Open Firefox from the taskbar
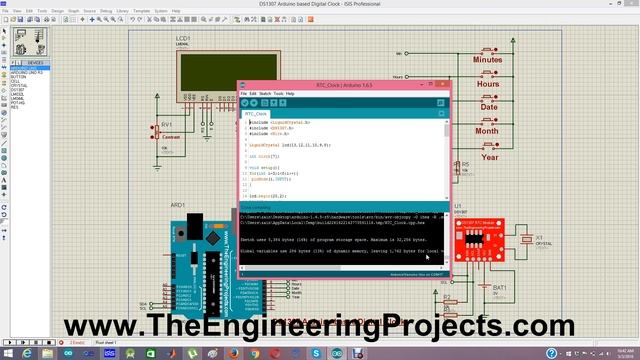Image resolution: width=640 pixels, height=360 pixels. coord(233,353)
